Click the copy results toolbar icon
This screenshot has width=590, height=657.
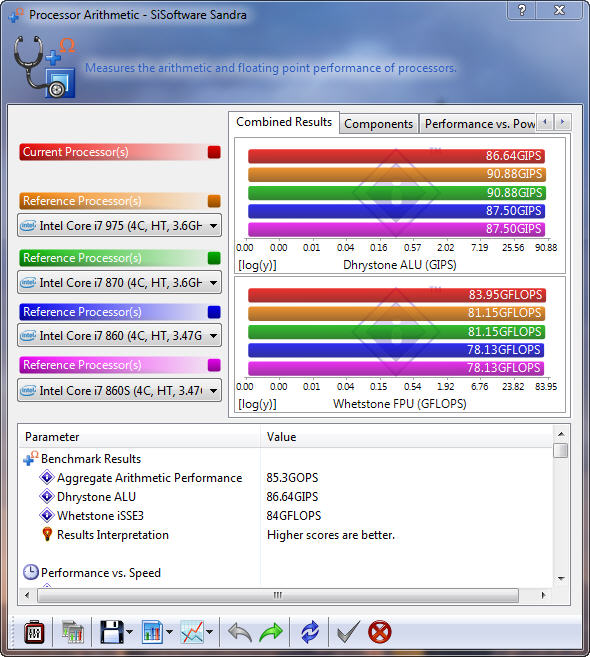click(x=73, y=632)
